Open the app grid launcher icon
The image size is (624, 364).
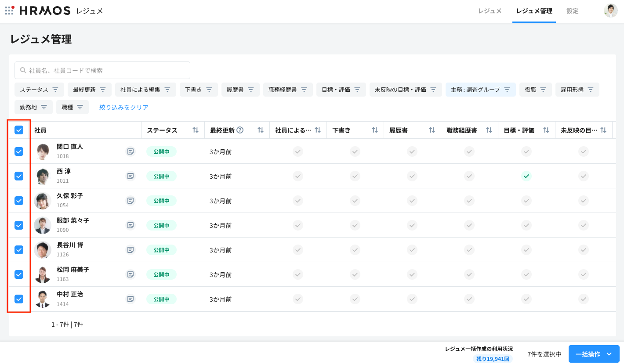click(x=10, y=11)
